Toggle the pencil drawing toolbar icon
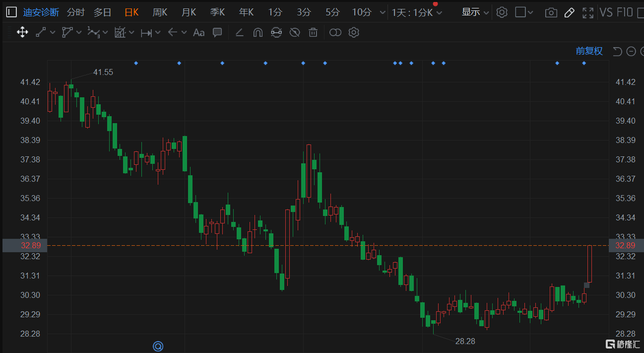The height and width of the screenshot is (353, 644). click(x=570, y=12)
